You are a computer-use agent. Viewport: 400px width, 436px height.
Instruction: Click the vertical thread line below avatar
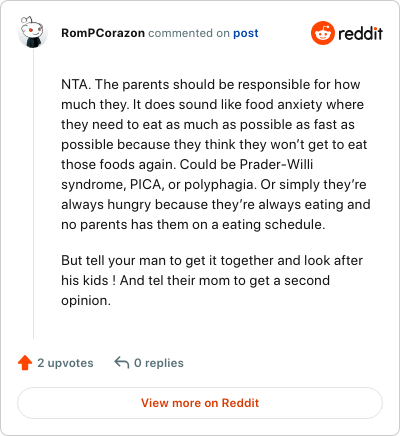click(33, 193)
